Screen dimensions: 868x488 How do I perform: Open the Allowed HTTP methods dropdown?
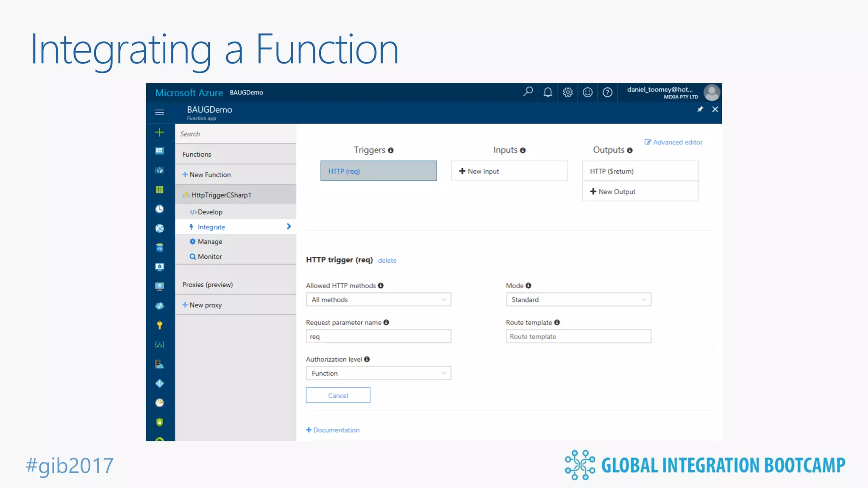coord(378,299)
